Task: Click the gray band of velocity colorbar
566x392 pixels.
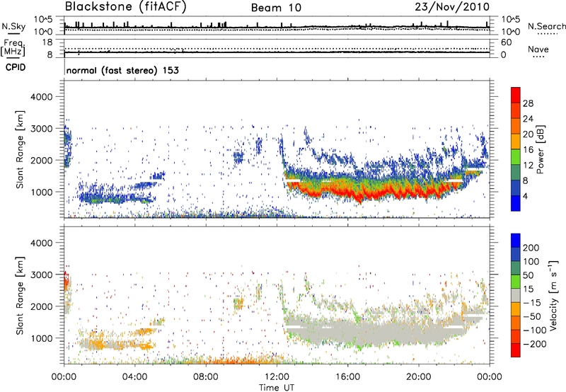Action: pyautogui.click(x=516, y=295)
